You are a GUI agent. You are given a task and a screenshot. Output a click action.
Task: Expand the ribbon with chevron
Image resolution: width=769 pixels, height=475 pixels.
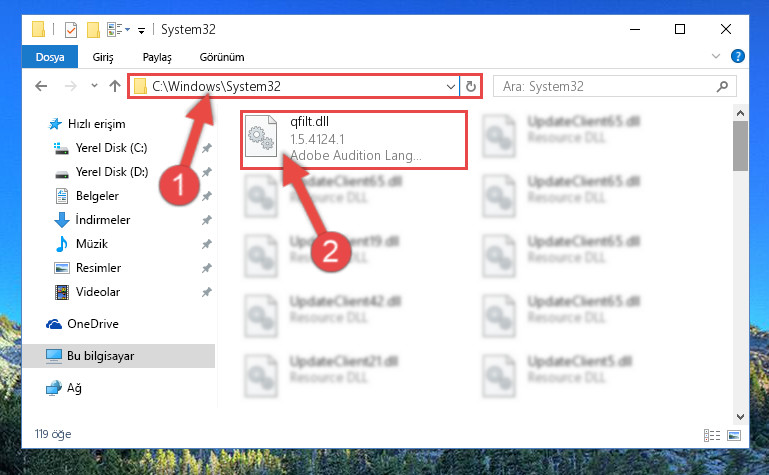[x=716, y=56]
